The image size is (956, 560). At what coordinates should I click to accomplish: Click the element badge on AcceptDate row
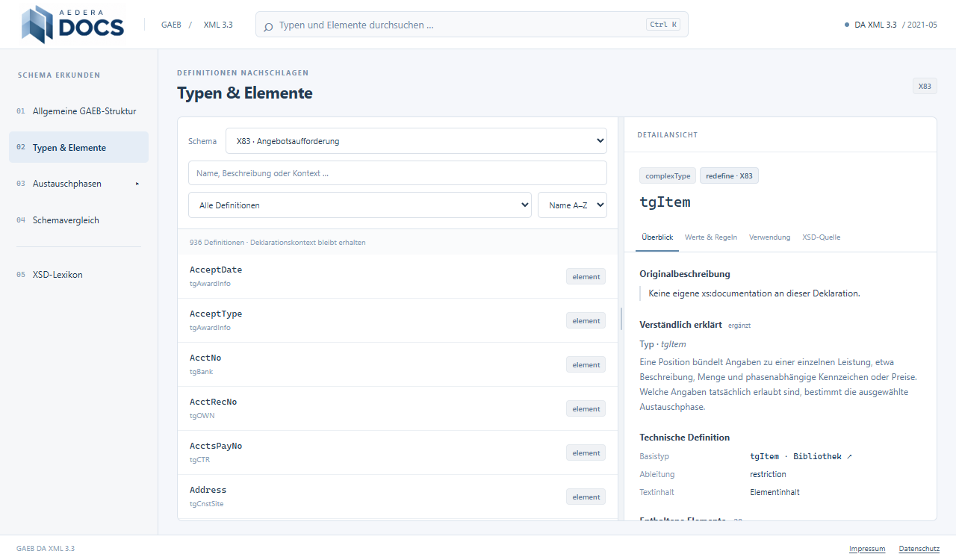coord(586,277)
